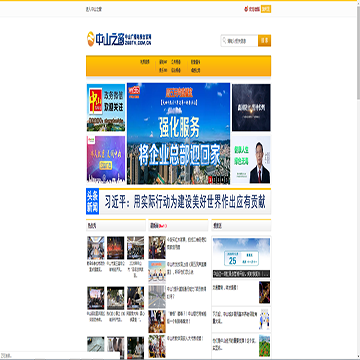
Task: Click the blue 头条新闻 label
Action: pos(92,202)
